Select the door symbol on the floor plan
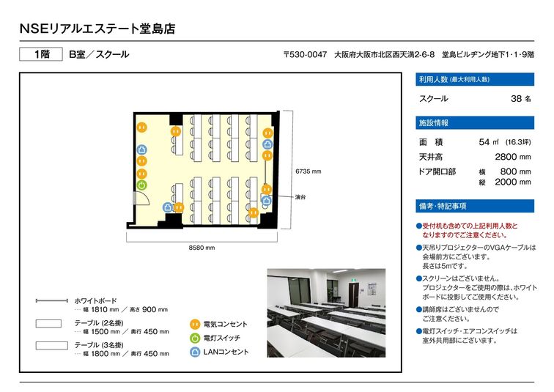The image size is (554, 392). click(x=141, y=198)
